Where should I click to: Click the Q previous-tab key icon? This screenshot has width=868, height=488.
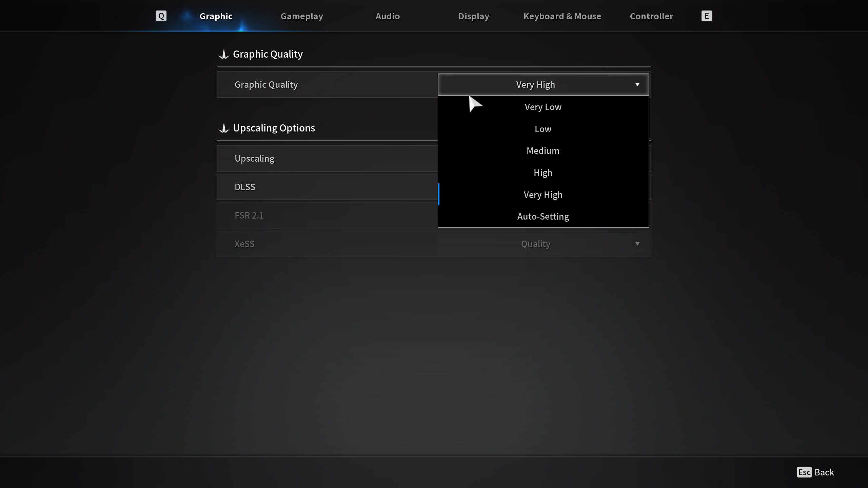pos(161,16)
